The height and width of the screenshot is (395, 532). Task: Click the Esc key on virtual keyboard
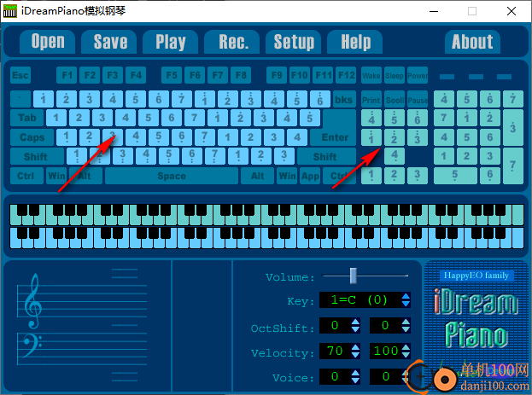(x=20, y=75)
